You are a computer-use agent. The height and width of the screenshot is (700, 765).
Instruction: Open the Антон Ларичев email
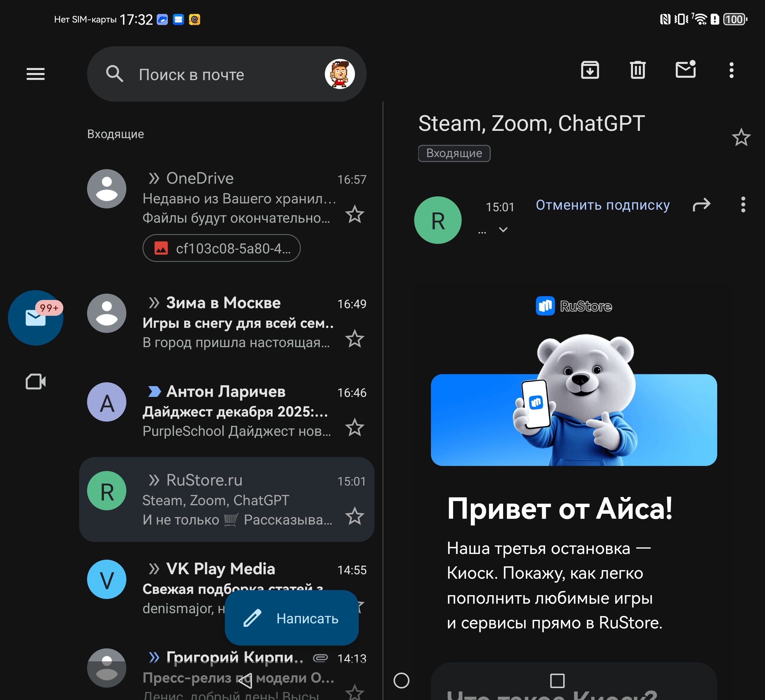point(235,411)
